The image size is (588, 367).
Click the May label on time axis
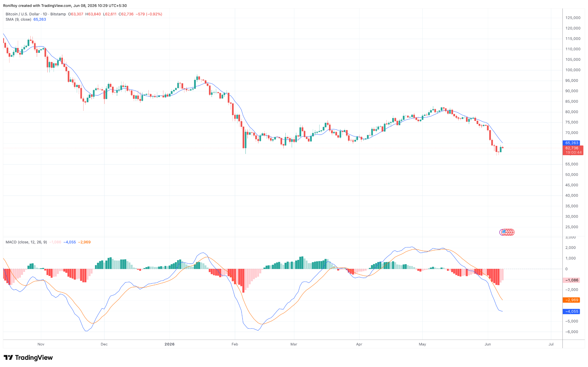point(422,344)
